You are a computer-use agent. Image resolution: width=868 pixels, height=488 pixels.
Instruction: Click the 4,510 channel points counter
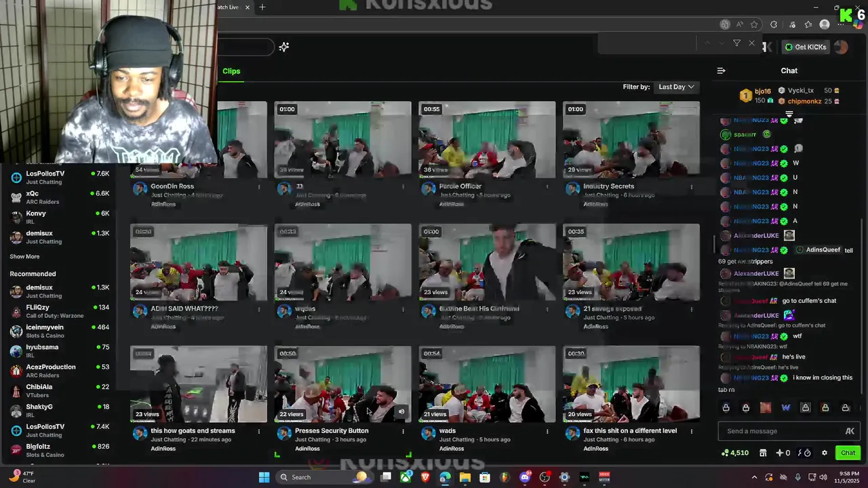735,453
